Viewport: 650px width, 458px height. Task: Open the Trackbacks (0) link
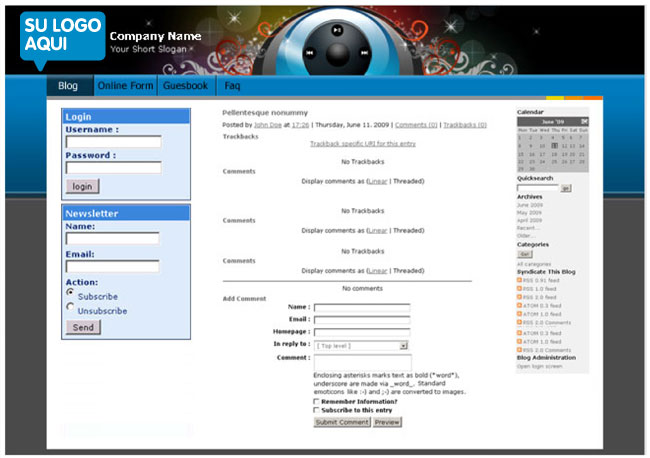tap(465, 125)
